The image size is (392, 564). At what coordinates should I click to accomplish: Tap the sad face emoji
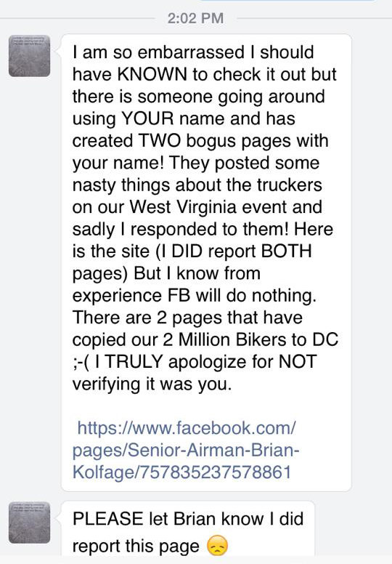pos(217,546)
